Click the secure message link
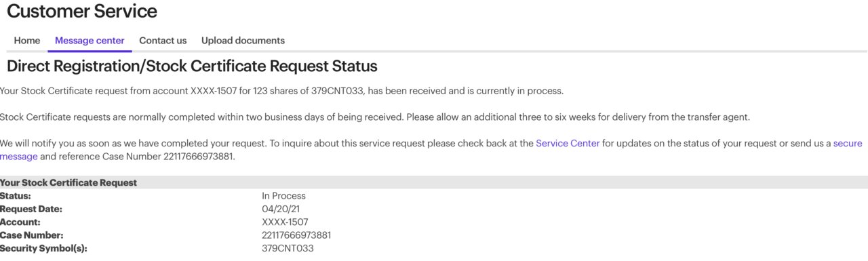Screen dimensions: 868x261 pyautogui.click(x=434, y=150)
